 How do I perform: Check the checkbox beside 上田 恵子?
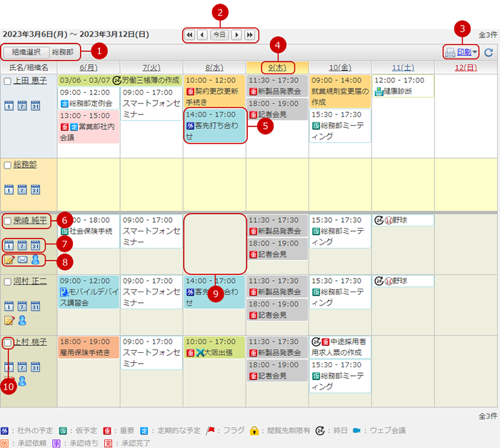coord(8,81)
